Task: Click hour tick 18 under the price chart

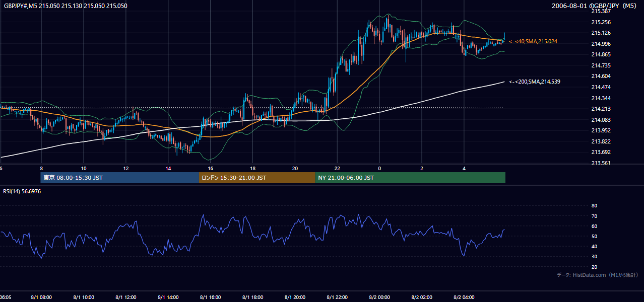Action: pos(253,168)
